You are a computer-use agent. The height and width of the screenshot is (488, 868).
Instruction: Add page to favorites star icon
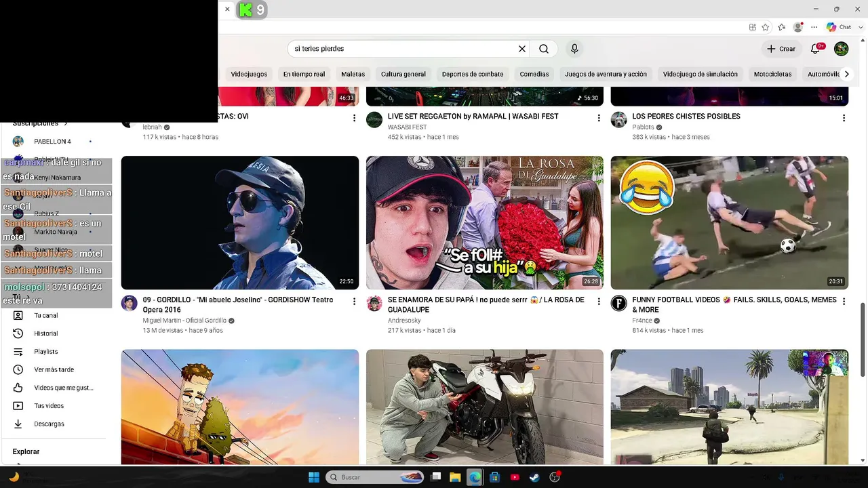point(766,27)
